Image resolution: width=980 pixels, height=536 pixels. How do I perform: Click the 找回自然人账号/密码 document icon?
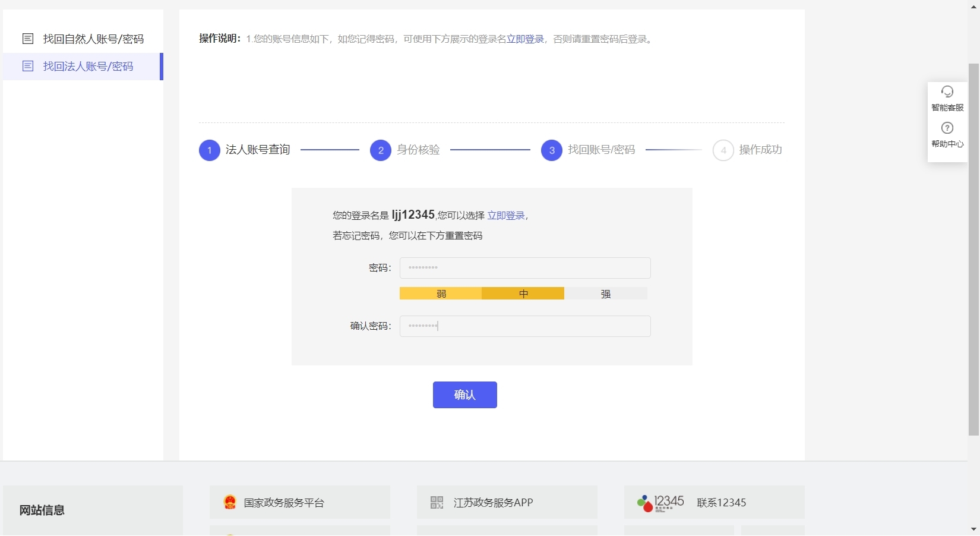coord(28,39)
